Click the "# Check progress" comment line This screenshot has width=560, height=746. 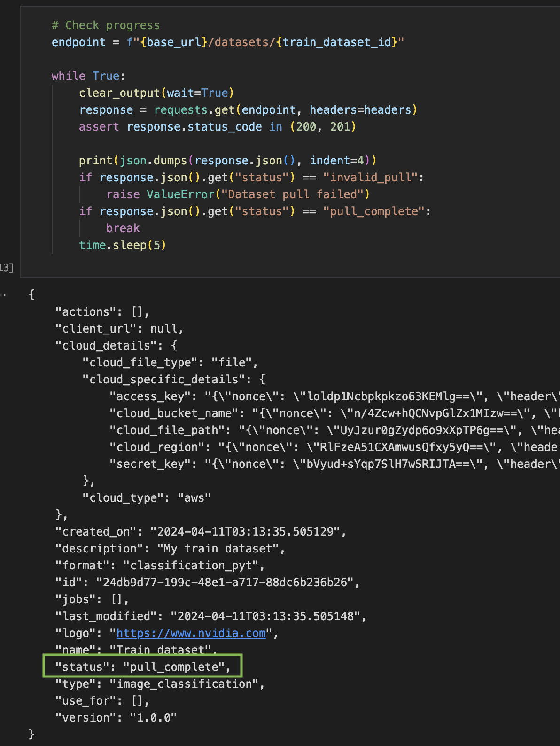pyautogui.click(x=106, y=25)
